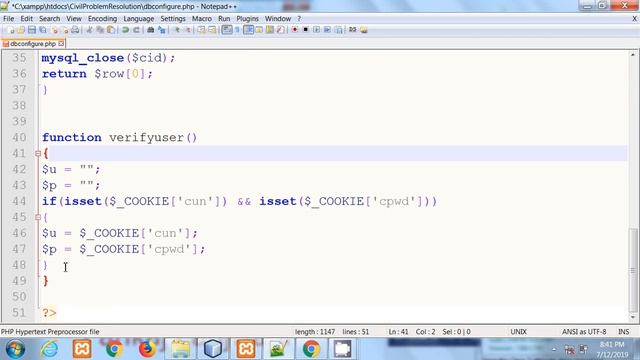Open the Search menu
640x360 pixels.
click(x=49, y=19)
